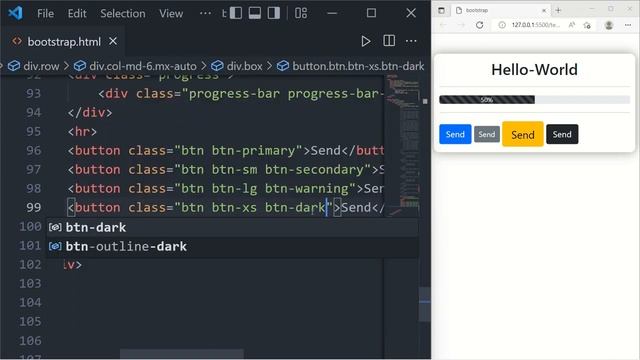The height and width of the screenshot is (360, 640).
Task: Reload the browser page
Action: pyautogui.click(x=480, y=25)
